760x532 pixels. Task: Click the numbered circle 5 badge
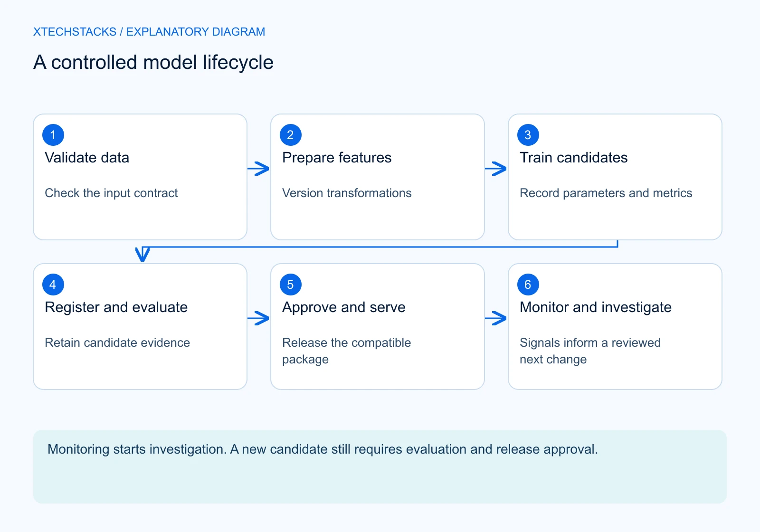pos(291,285)
